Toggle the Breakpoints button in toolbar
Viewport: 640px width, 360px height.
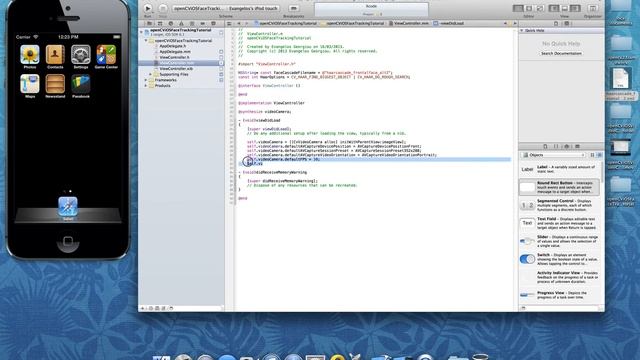(293, 8)
